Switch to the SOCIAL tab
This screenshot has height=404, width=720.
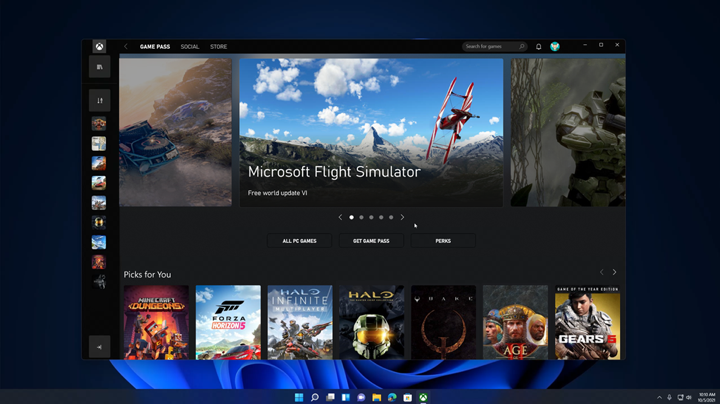click(190, 46)
